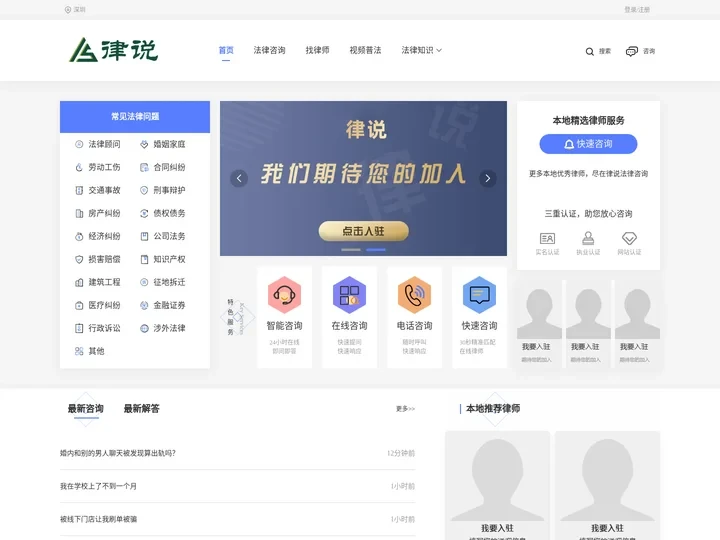Select the 行政诉讼 category
720x540 pixels.
coord(98,328)
